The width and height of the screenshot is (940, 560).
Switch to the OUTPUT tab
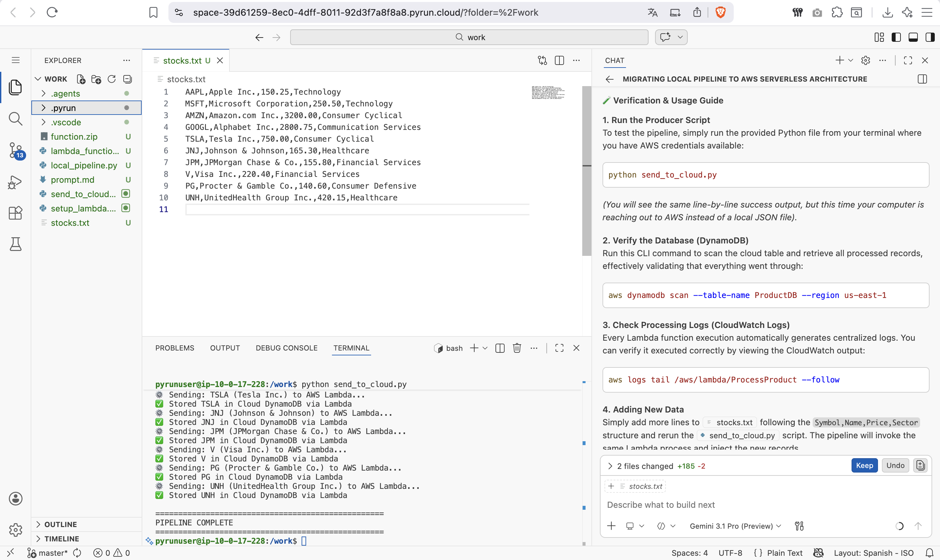225,348
